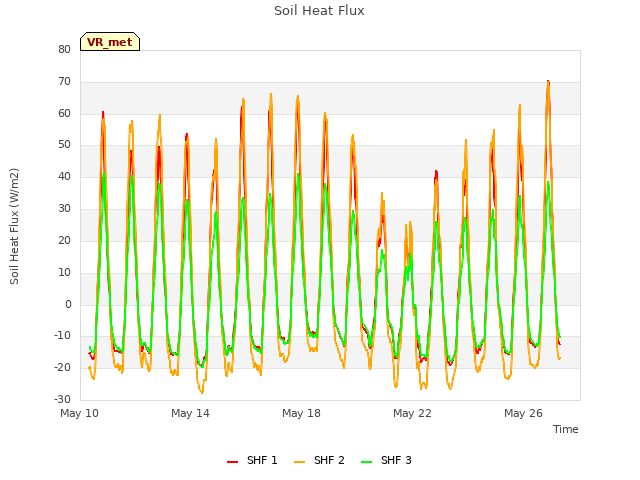Viewport: 640px width, 480px height.
Task: Click the green SHF 3 legend color marker
Action: click(367, 461)
